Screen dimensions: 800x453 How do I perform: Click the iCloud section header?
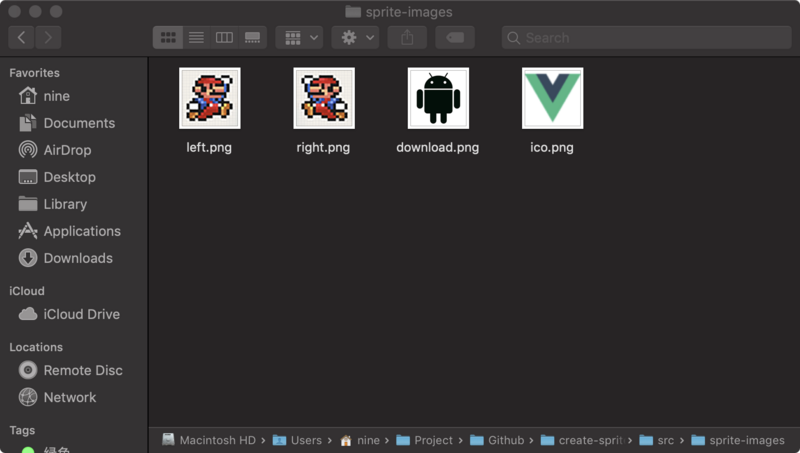[x=27, y=291]
